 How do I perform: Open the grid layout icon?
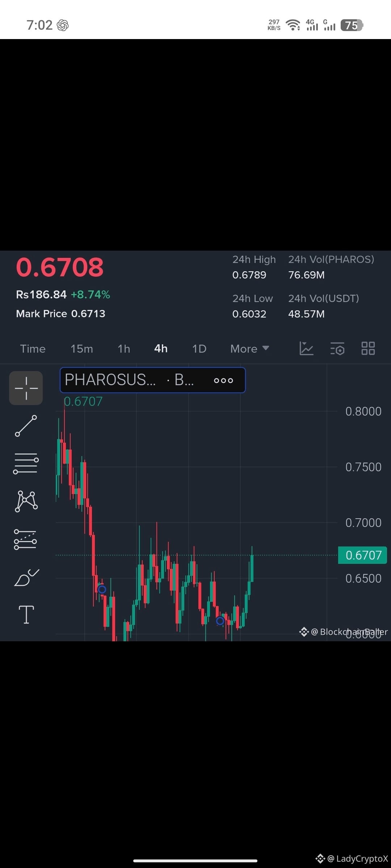368,348
